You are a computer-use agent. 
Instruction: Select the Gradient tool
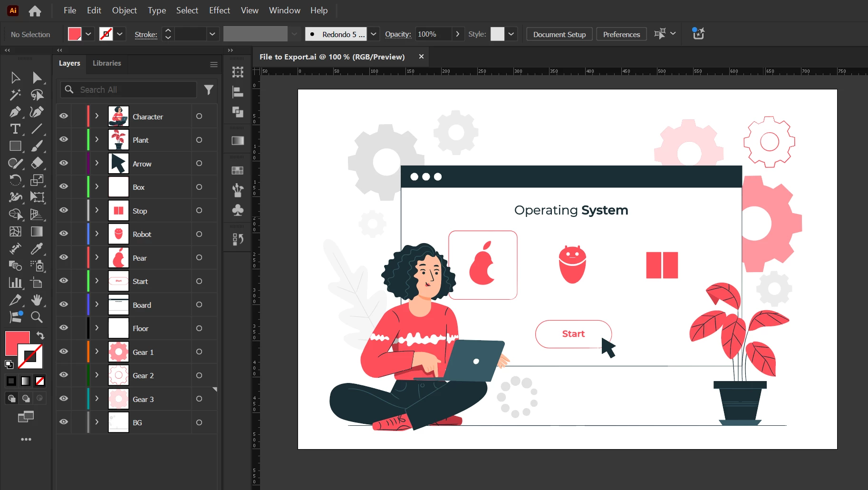(37, 232)
